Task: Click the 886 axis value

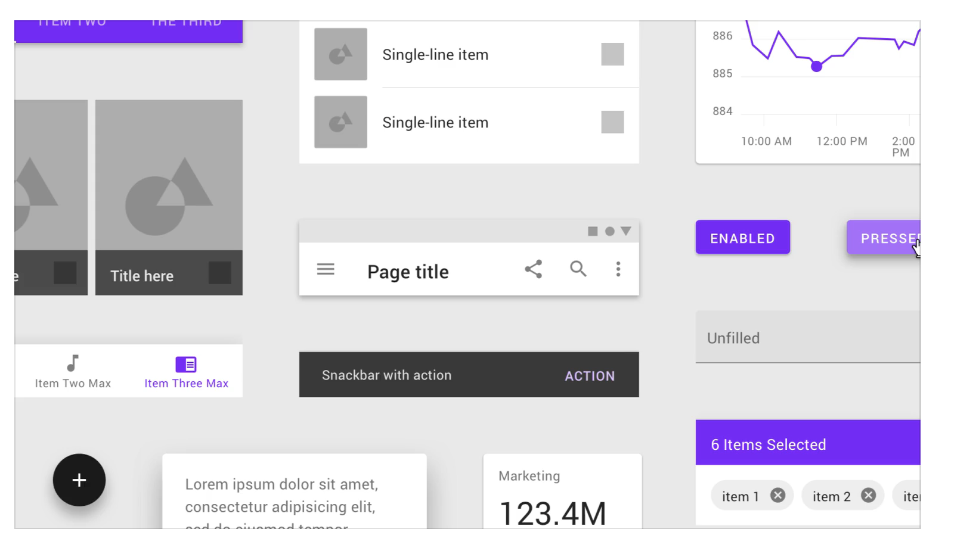Action: coord(723,36)
